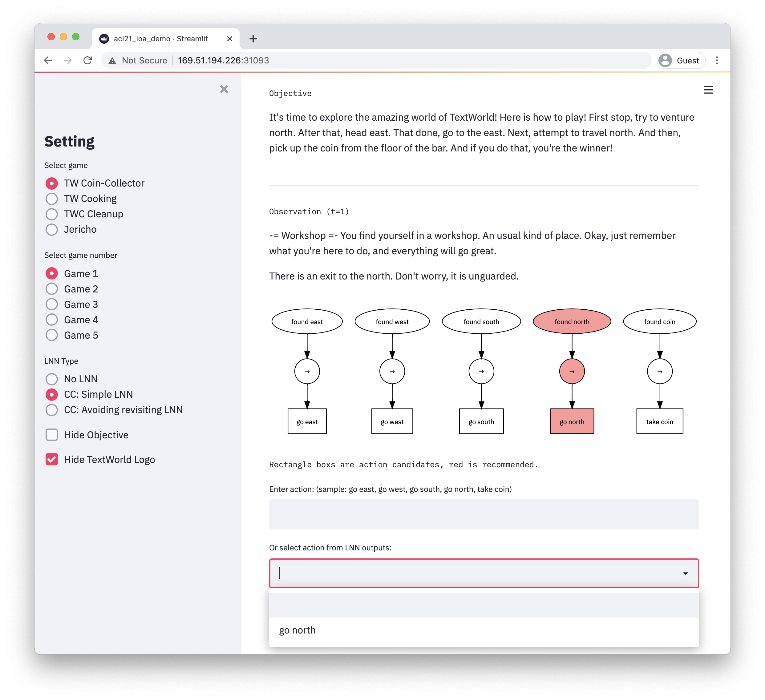Open Chrome three-dot options menu
Screen dimensions: 765x700
(x=716, y=60)
